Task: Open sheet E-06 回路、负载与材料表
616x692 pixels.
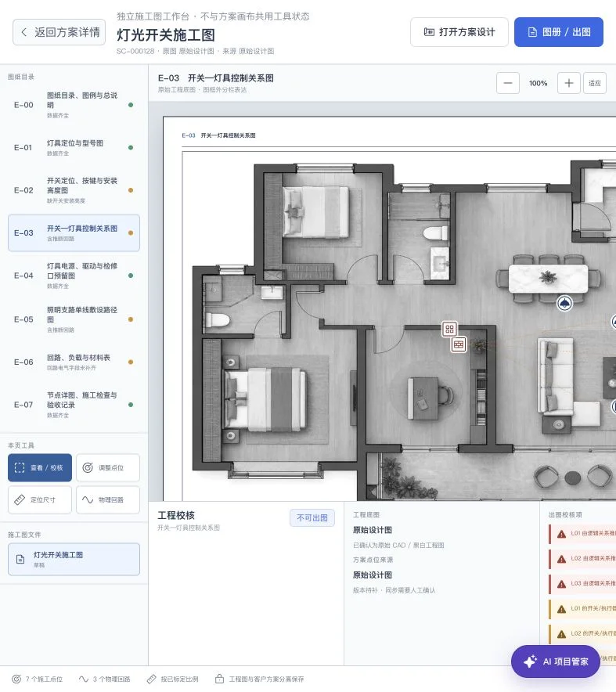Action: coord(74,362)
